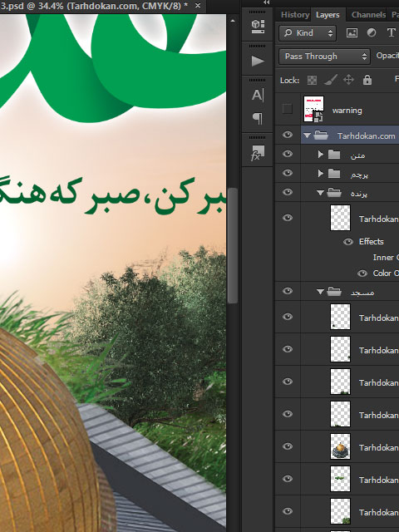Viewport: 399px width, 532px height.
Task: Filter layers by type layers icon
Action: [x=391, y=33]
